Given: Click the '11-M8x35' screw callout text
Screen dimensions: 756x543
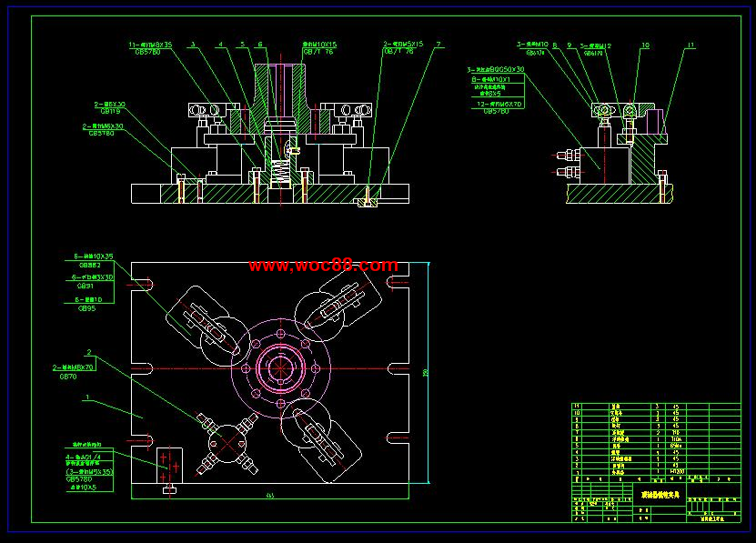Looking at the screenshot, I should coord(150,45).
